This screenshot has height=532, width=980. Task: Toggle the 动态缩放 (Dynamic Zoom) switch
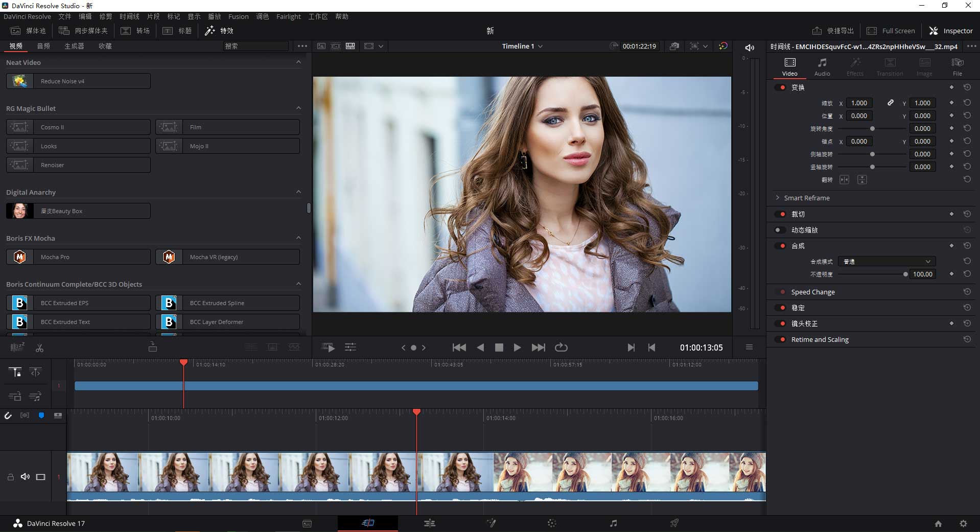point(781,230)
